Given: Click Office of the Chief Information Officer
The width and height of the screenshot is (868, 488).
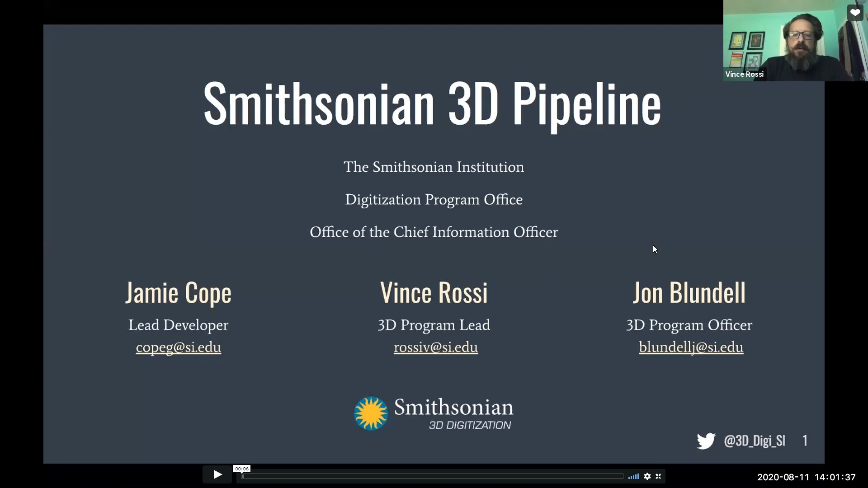Looking at the screenshot, I should [x=434, y=232].
